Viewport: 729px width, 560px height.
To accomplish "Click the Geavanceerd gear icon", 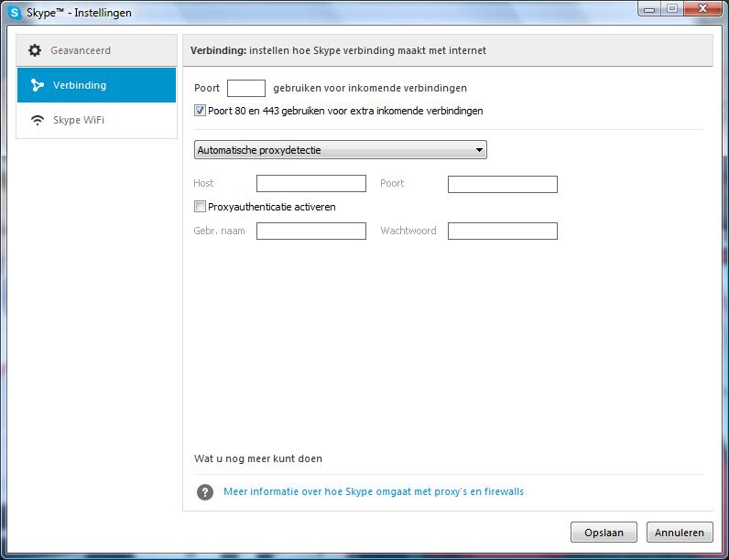I will (x=35, y=50).
